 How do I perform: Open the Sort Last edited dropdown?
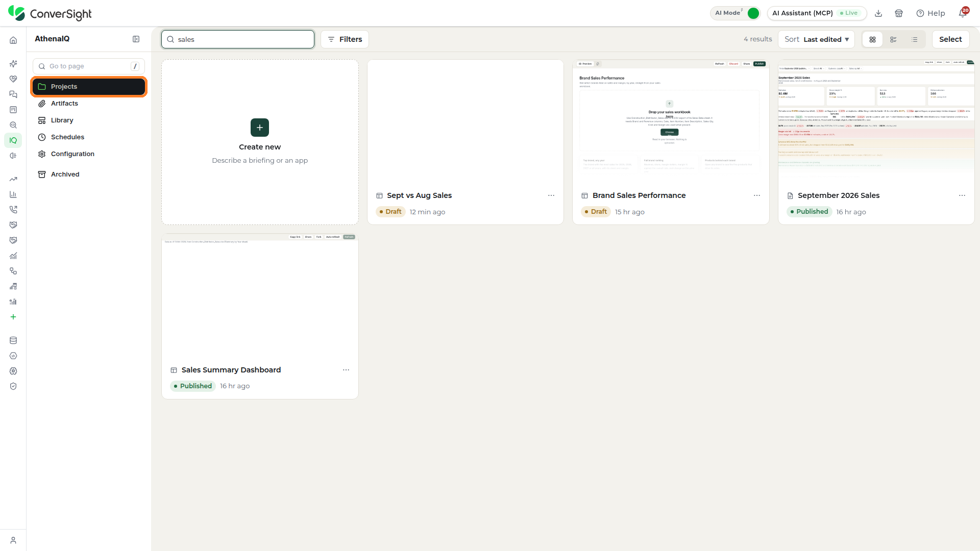pos(816,39)
